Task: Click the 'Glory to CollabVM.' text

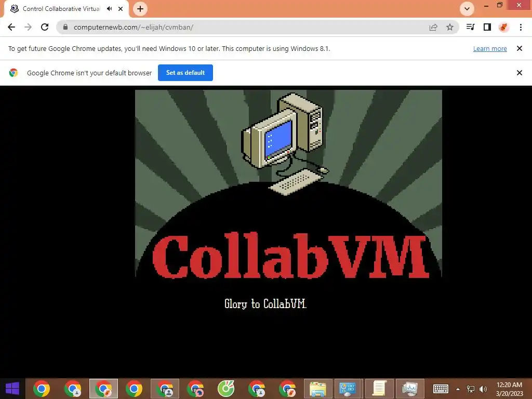Action: tap(265, 303)
